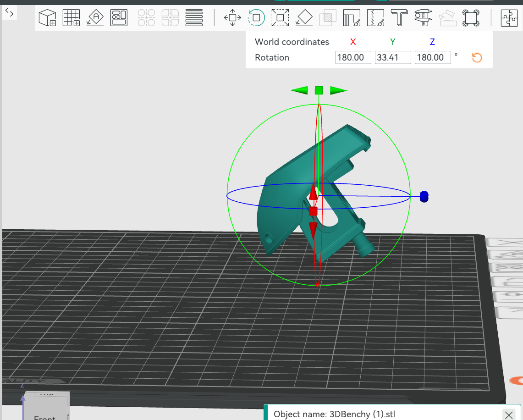The image size is (523, 420).
Task: Click the red square gizmo handle
Action: pyautogui.click(x=313, y=211)
